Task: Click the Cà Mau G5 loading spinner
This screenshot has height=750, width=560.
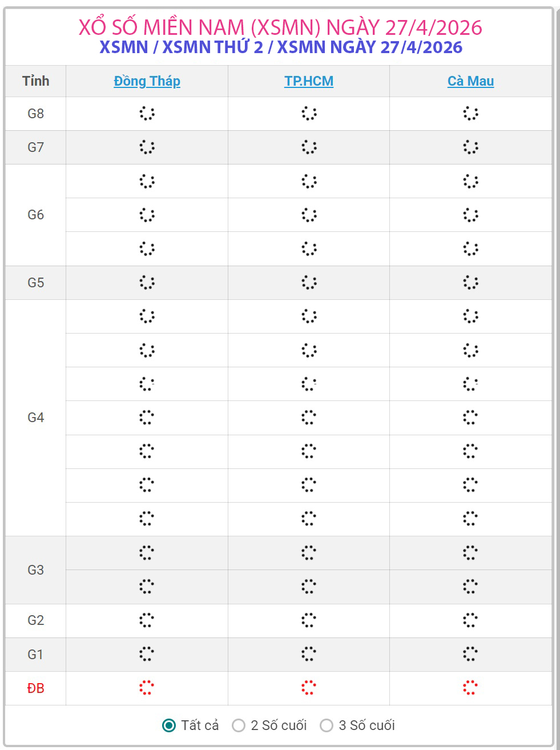Action: coord(470,282)
